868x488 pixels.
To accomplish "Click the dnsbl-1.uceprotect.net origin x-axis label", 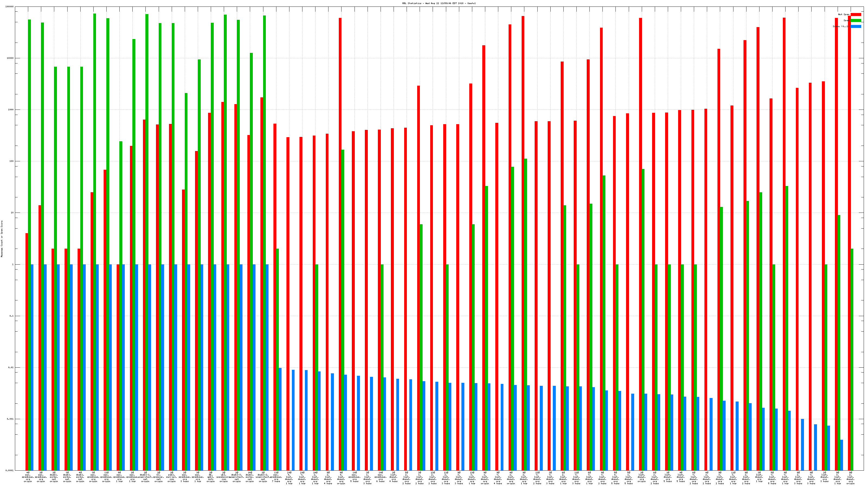I will pos(145,477).
